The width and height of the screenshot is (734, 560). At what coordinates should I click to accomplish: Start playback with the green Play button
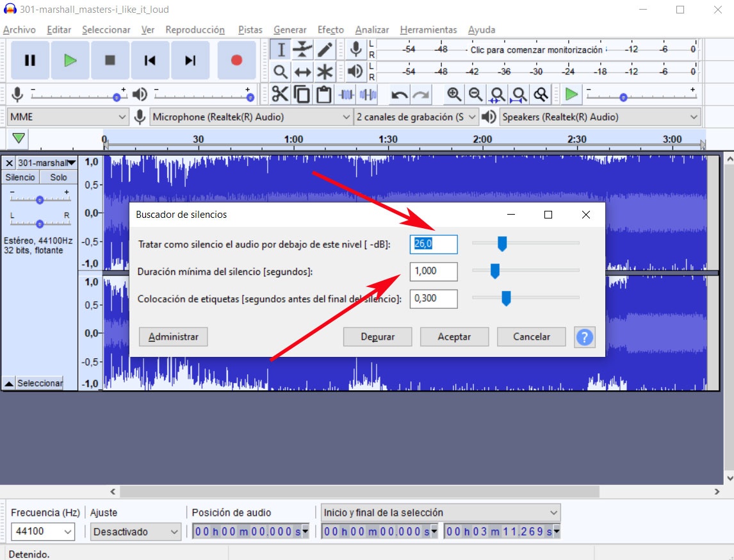tap(70, 60)
